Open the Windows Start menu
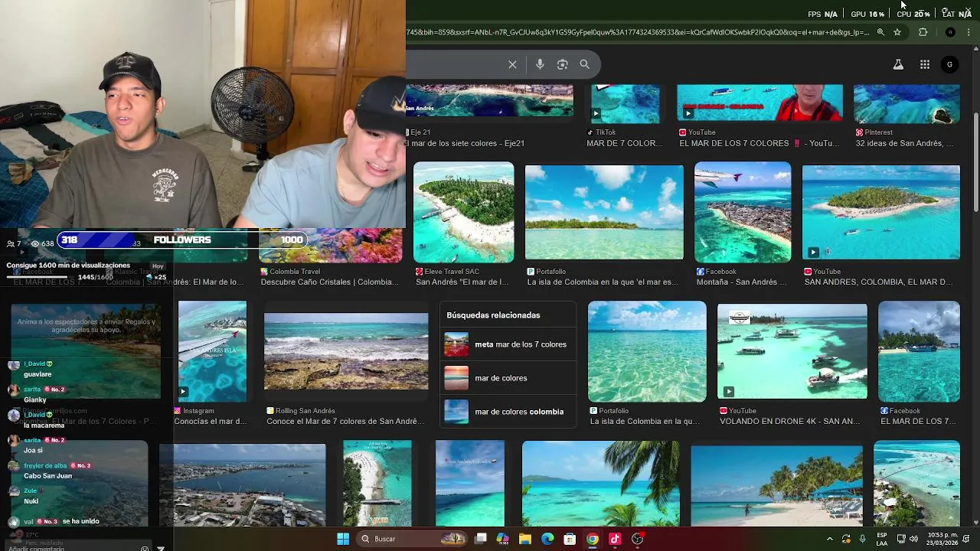Viewport: 980px width, 551px height. [343, 539]
